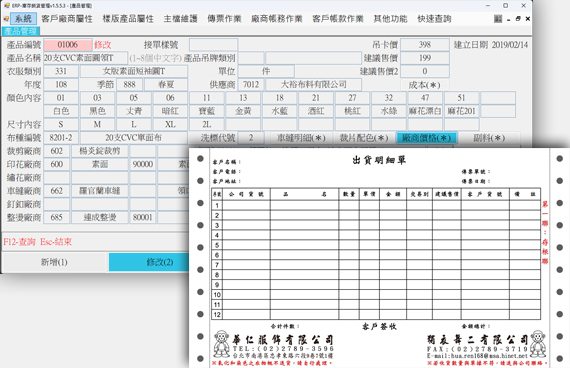Viewport: 570px width, 368px height.
Task: Click the 出貨明細單 form image
Action: pyautogui.click(x=379, y=258)
